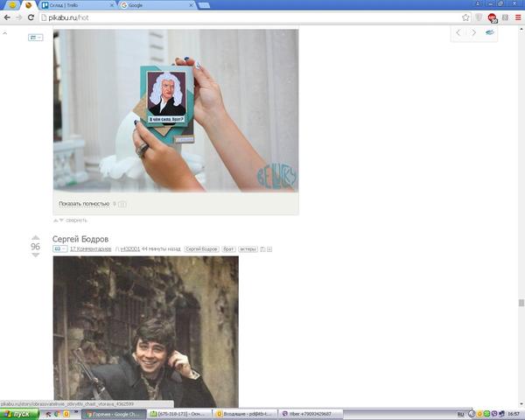
Task: Expand post with Показать полностью
Action: coord(84,204)
